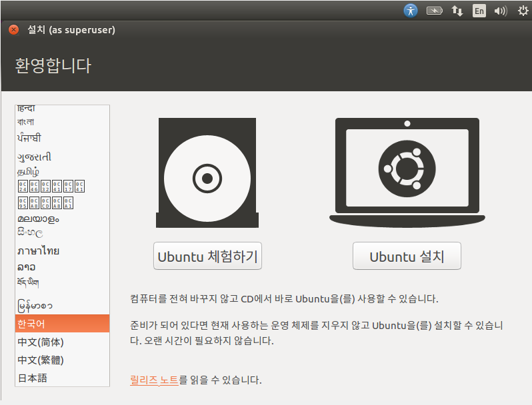Select 日本語 language
The image size is (532, 405).
[x=63, y=378]
